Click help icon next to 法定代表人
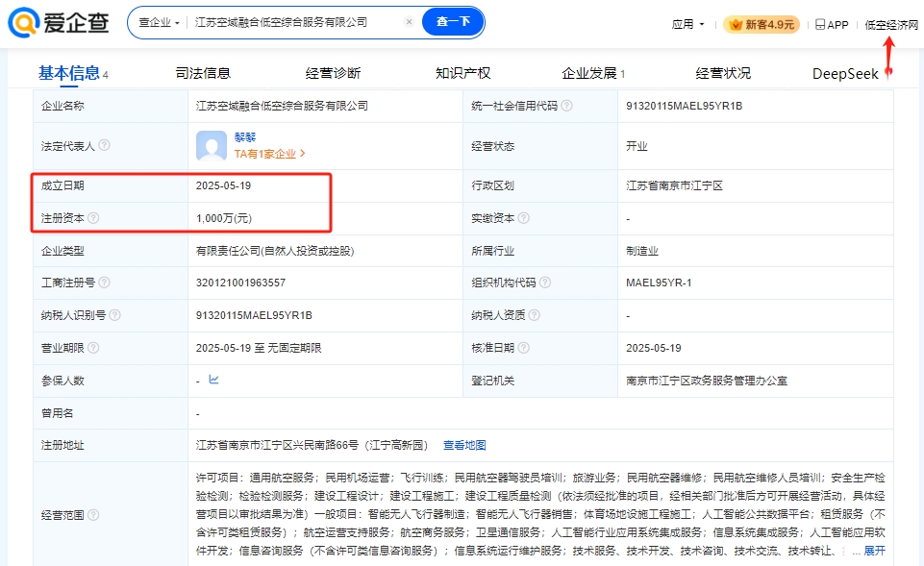 pyautogui.click(x=105, y=145)
